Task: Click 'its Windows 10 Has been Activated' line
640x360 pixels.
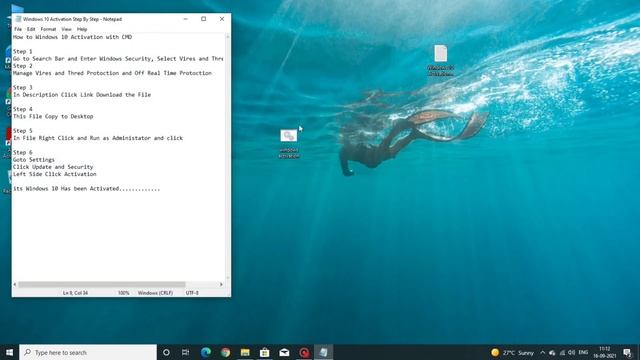Action: 87,189
